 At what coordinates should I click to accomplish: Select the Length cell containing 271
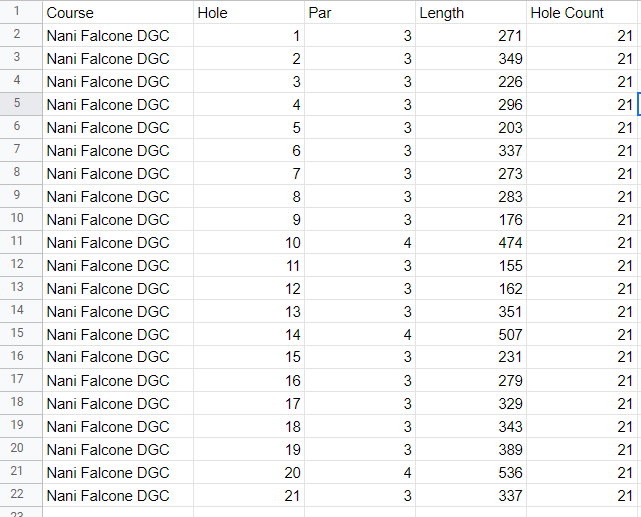pyautogui.click(x=471, y=36)
